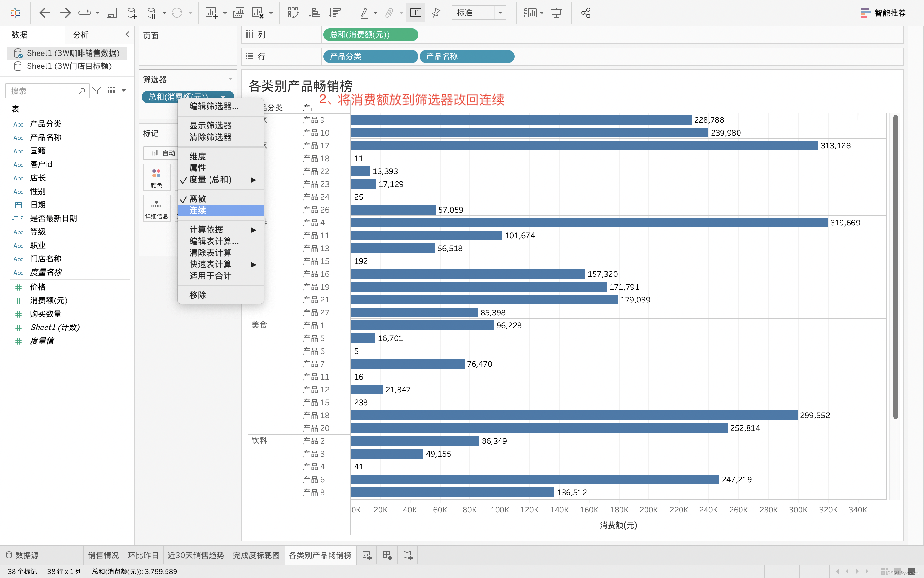Click the 319,669 bar for 产品 4
Viewport: 924px width, 578px height.
coord(589,223)
